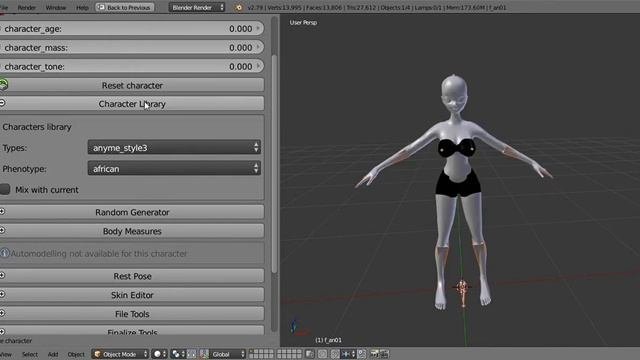
Task: Click the character_tone value slider
Action: tap(132, 66)
